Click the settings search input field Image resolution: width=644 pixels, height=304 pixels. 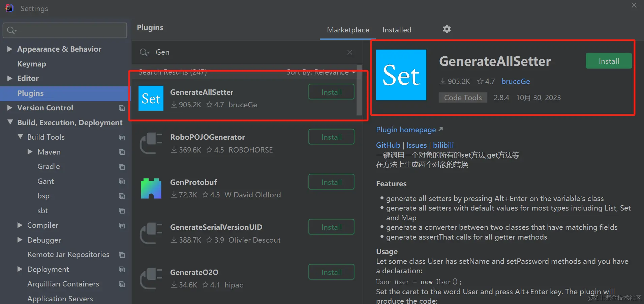[x=64, y=30]
